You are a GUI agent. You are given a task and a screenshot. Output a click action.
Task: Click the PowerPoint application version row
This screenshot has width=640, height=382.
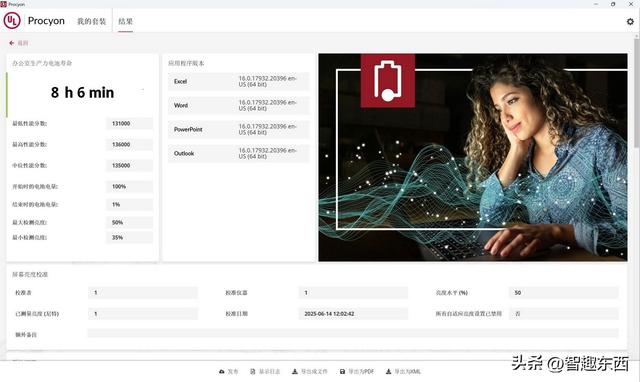tap(239, 129)
